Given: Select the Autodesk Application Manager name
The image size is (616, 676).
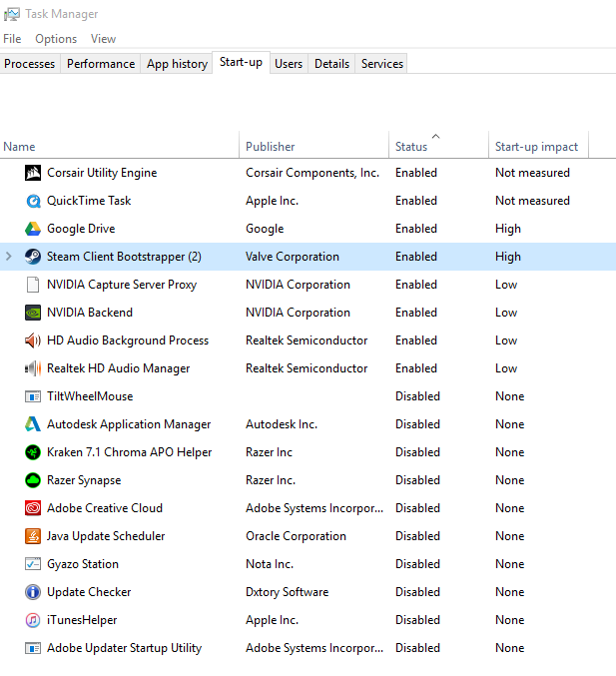Looking at the screenshot, I should (129, 424).
